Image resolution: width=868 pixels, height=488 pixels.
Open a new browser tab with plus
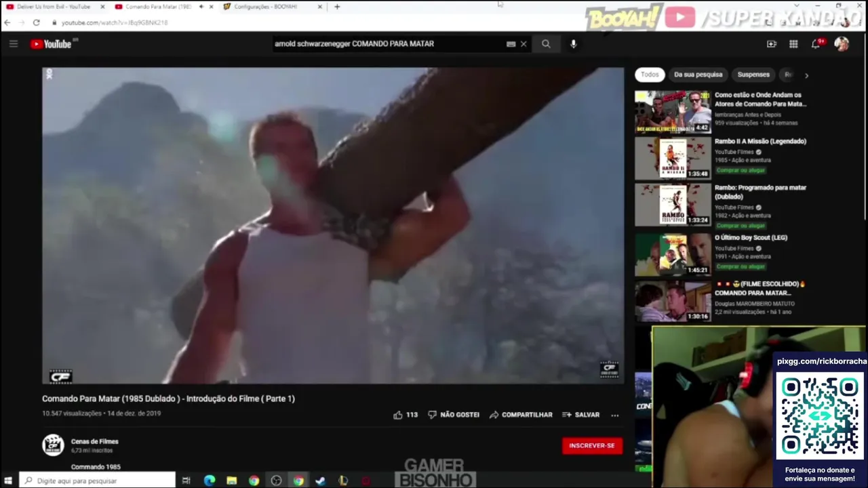coord(337,7)
